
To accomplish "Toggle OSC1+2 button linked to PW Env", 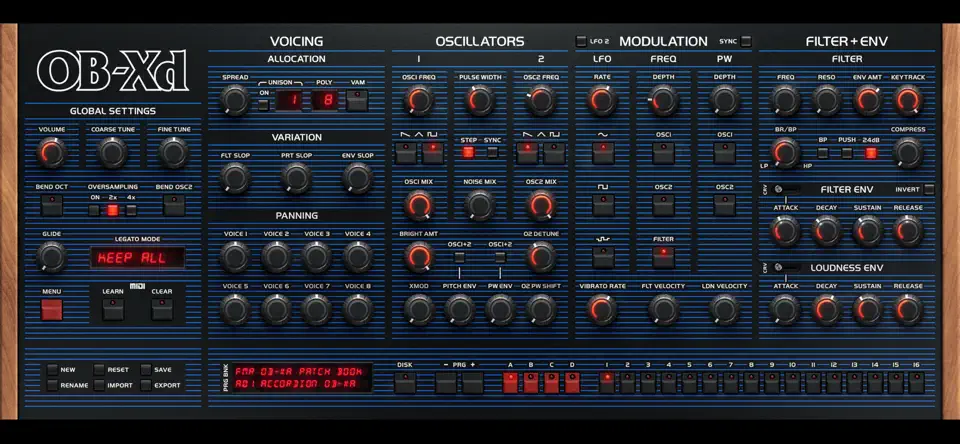I will (500, 257).
